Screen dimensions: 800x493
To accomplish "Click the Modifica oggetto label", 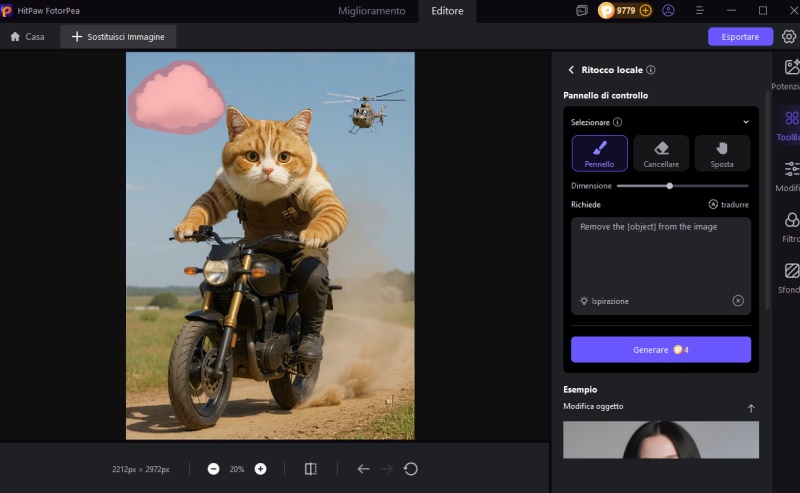I will [593, 406].
